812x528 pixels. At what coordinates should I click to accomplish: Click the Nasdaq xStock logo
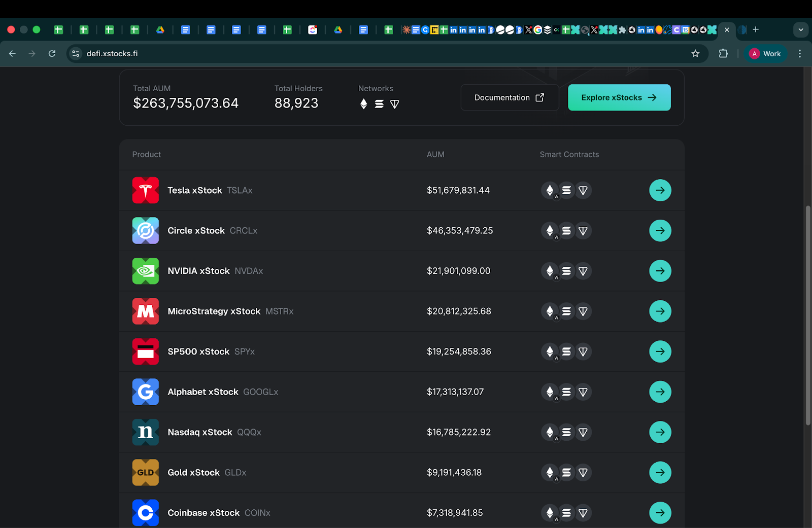146,432
